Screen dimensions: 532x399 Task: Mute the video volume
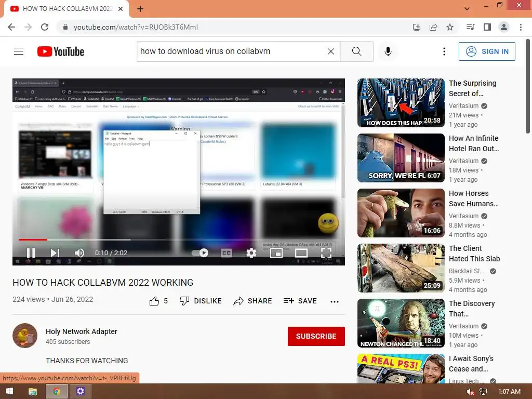click(x=79, y=253)
